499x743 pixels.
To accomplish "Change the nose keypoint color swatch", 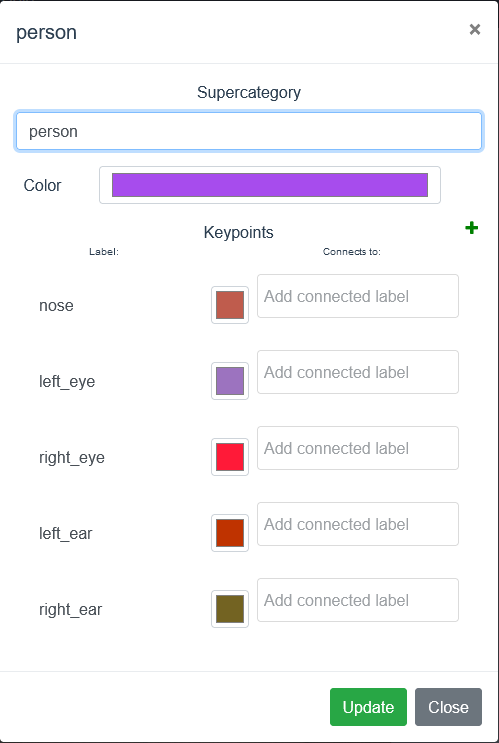I will (x=230, y=305).
